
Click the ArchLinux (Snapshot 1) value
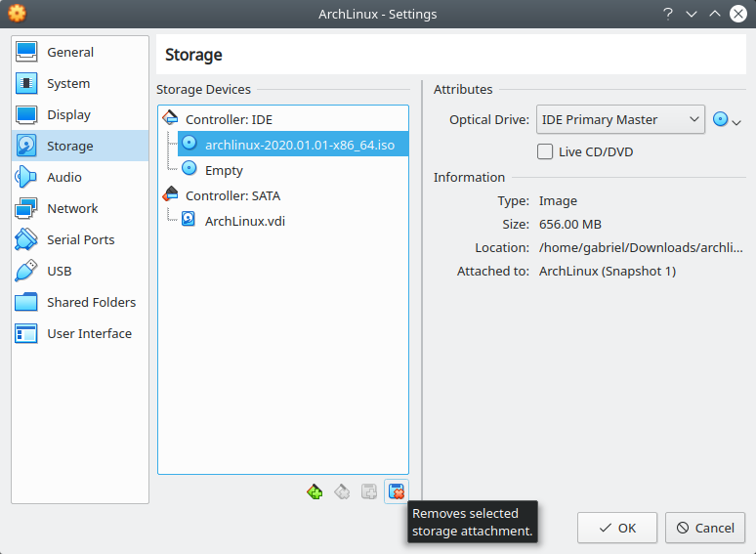point(608,272)
